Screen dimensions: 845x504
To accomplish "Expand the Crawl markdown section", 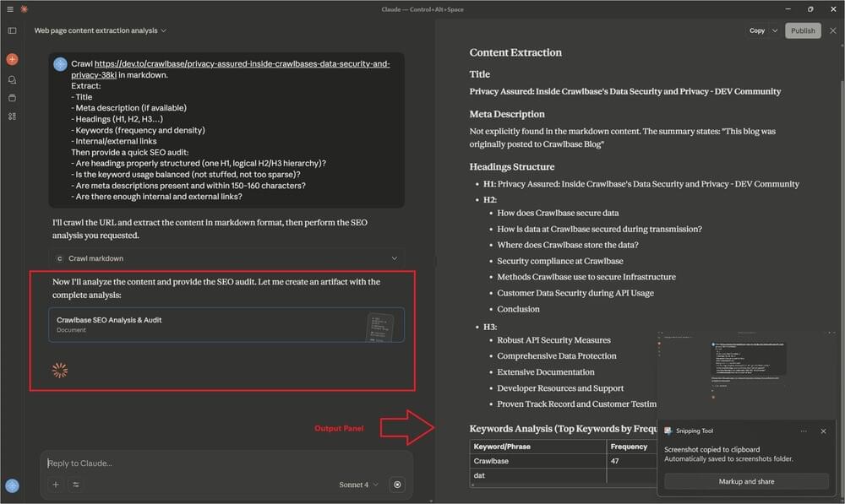I will click(394, 257).
